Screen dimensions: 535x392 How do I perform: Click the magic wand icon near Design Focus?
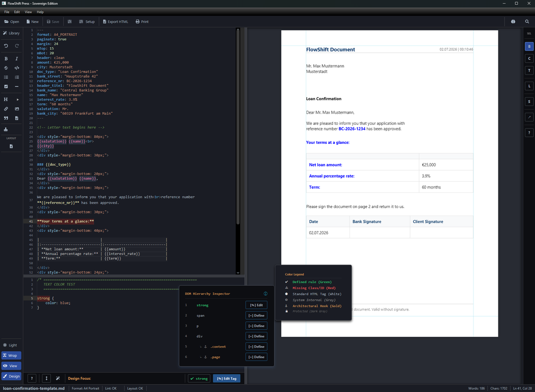[x=58, y=378]
